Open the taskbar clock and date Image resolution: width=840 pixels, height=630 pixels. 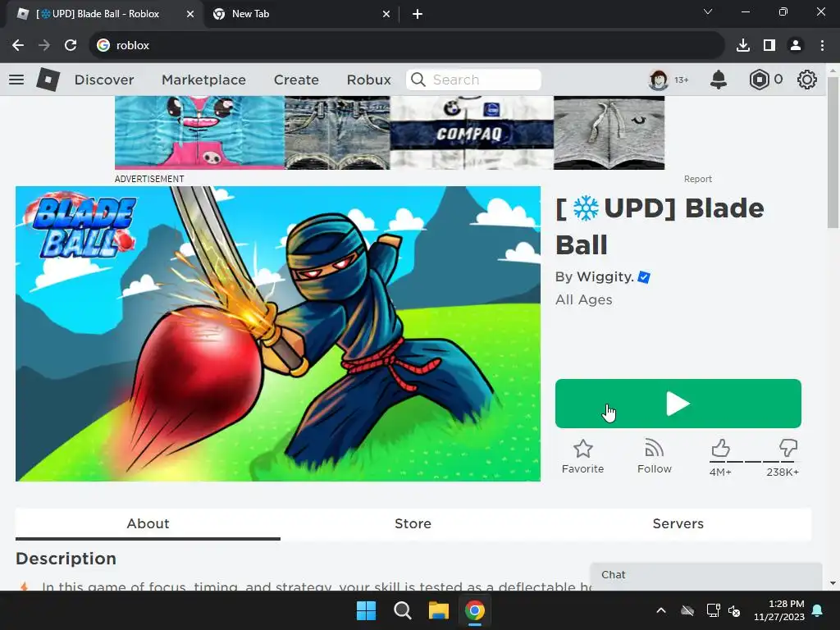point(779,610)
